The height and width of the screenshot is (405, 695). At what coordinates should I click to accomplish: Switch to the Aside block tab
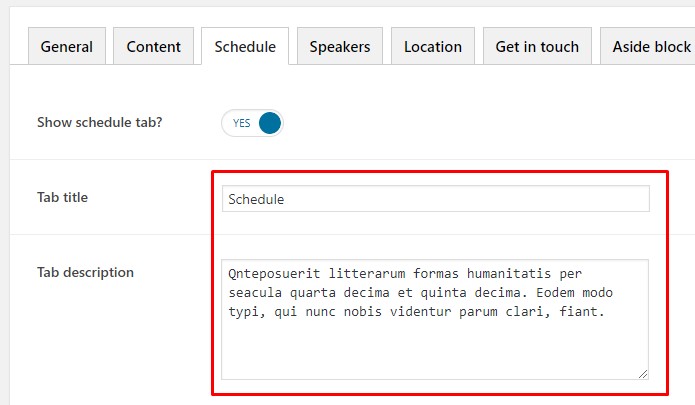click(650, 46)
